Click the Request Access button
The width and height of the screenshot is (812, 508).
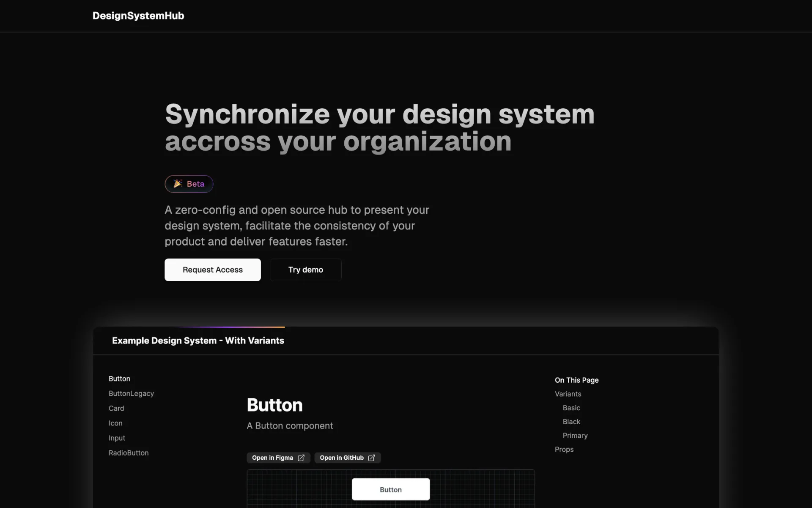click(x=213, y=270)
